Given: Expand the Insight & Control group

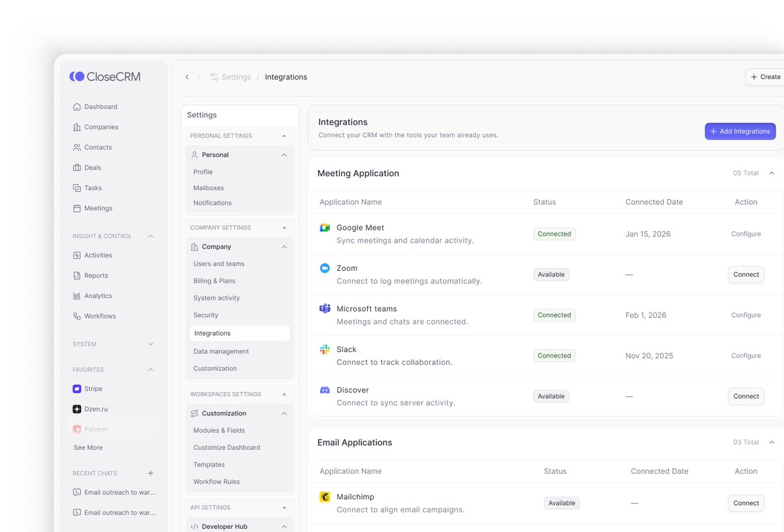Looking at the screenshot, I should 150,236.
